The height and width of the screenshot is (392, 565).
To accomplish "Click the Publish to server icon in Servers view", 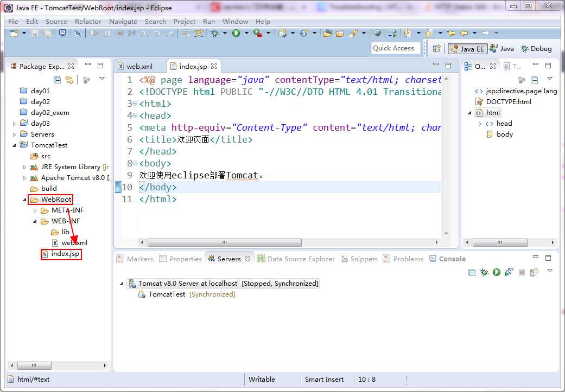I will [535, 272].
